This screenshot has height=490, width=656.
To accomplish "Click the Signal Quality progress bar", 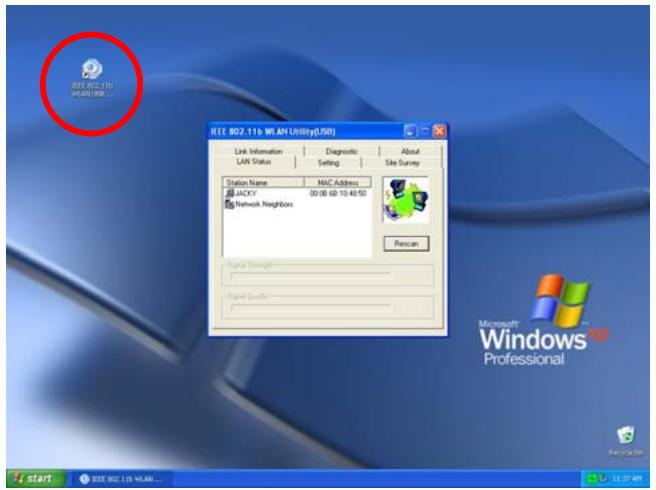I will [310, 307].
